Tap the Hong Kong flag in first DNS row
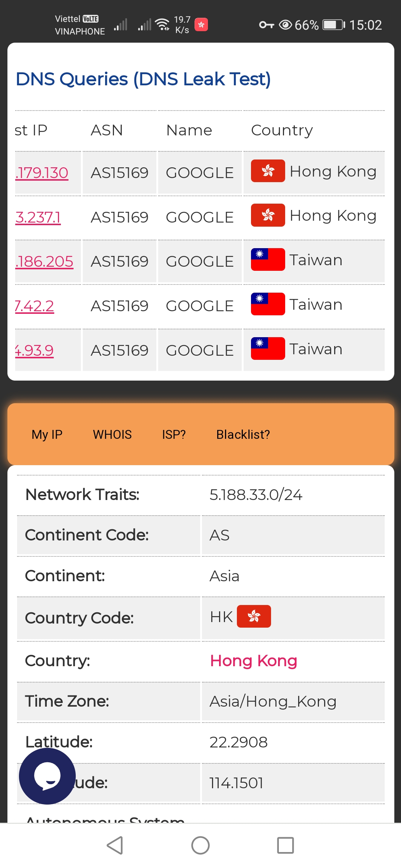Viewport: 401px width, 868px height. tap(268, 171)
